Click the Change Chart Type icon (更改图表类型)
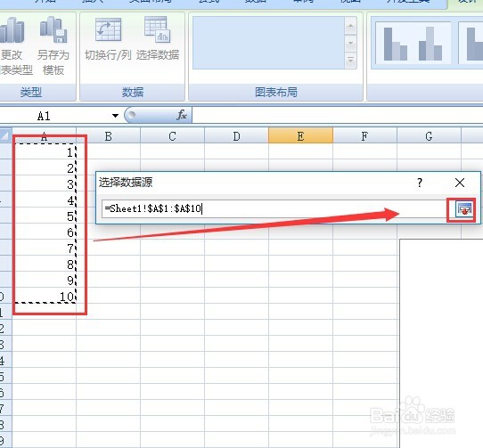Image resolution: width=483 pixels, height=448 pixels. pos(12,30)
